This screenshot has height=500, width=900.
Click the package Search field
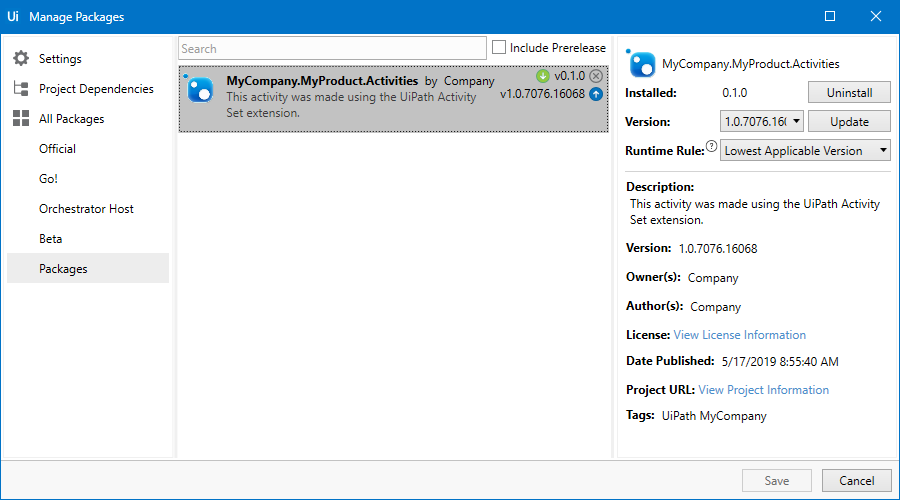(332, 48)
